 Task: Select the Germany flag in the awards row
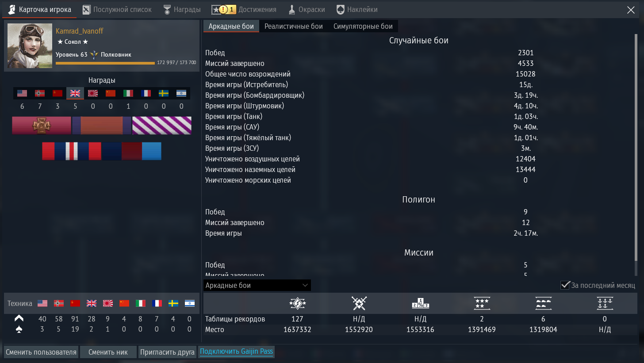[x=40, y=93]
